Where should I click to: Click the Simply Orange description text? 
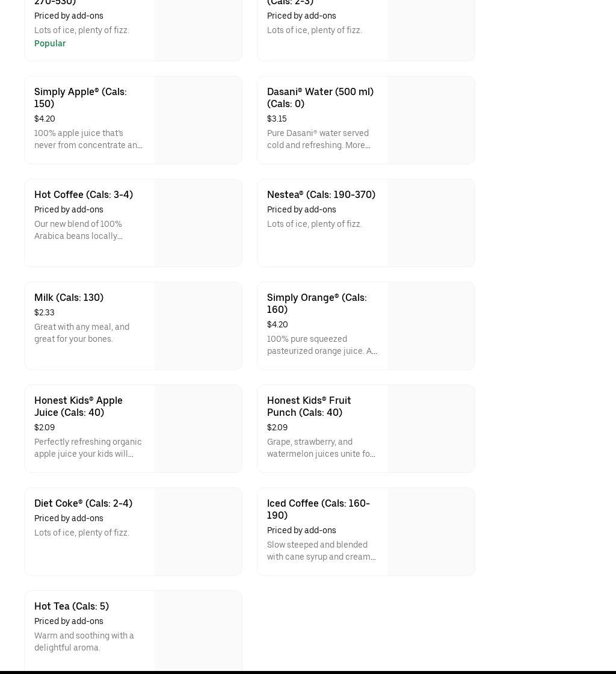click(x=322, y=345)
